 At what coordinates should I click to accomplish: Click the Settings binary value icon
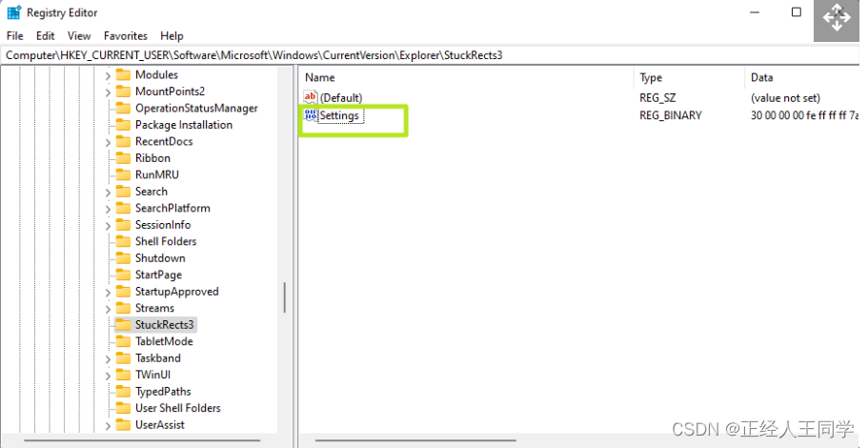click(x=311, y=115)
